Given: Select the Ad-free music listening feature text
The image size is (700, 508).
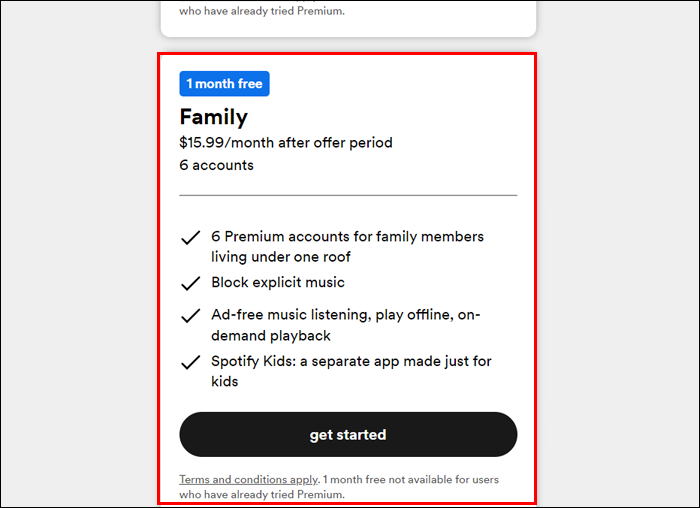Looking at the screenshot, I should (345, 315).
